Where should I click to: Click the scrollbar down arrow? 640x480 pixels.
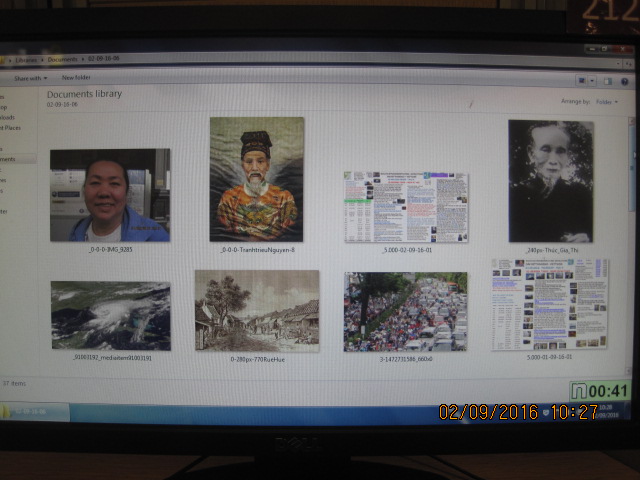coord(629,372)
